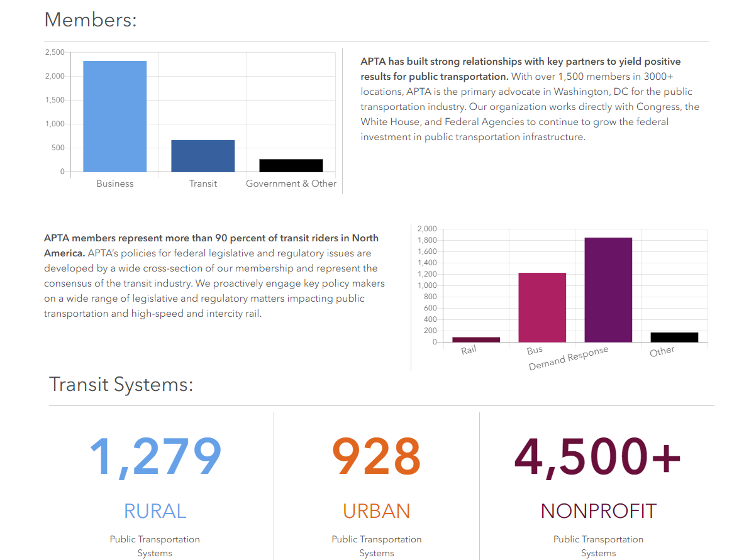The height and width of the screenshot is (560, 744).
Task: Click the black Government & Other bar
Action: tap(291, 165)
